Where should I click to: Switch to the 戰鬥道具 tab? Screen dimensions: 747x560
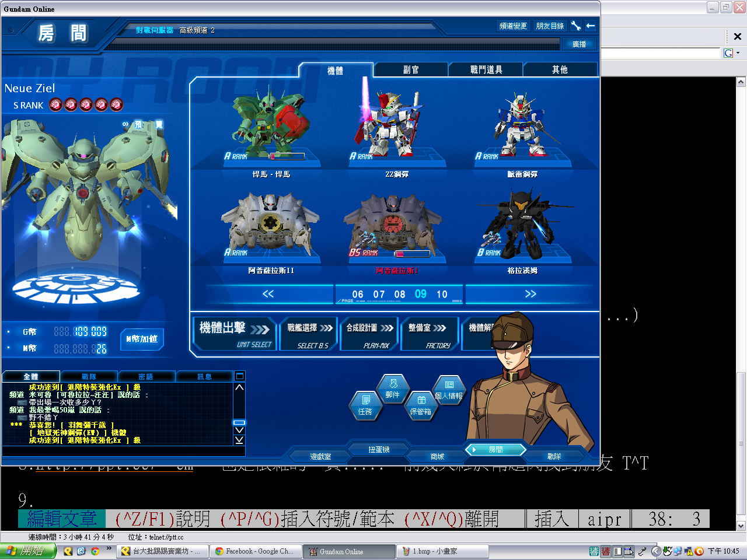[x=486, y=70]
